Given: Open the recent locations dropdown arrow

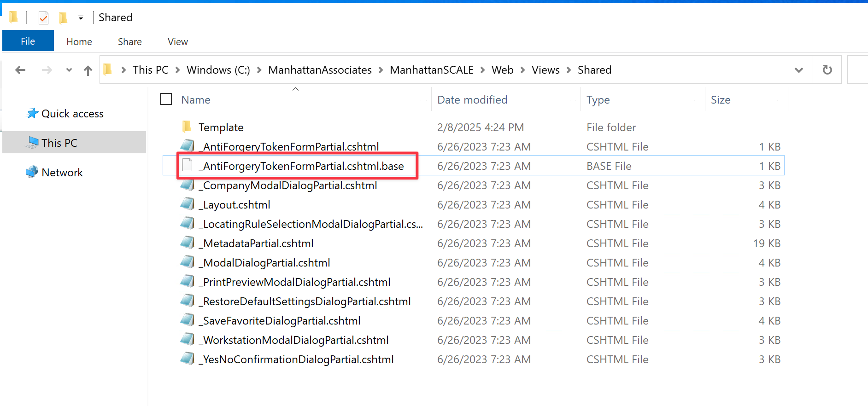Looking at the screenshot, I should tap(69, 70).
